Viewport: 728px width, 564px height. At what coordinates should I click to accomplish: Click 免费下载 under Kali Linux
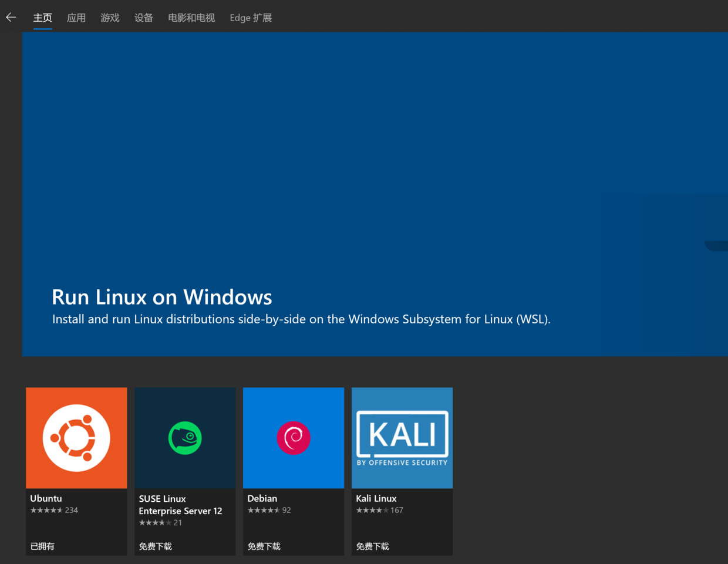click(x=372, y=546)
